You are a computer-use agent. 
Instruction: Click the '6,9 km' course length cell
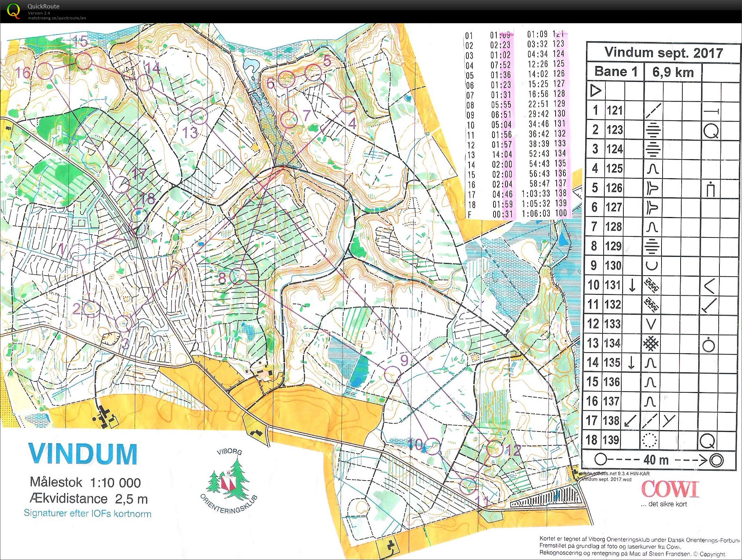click(673, 72)
